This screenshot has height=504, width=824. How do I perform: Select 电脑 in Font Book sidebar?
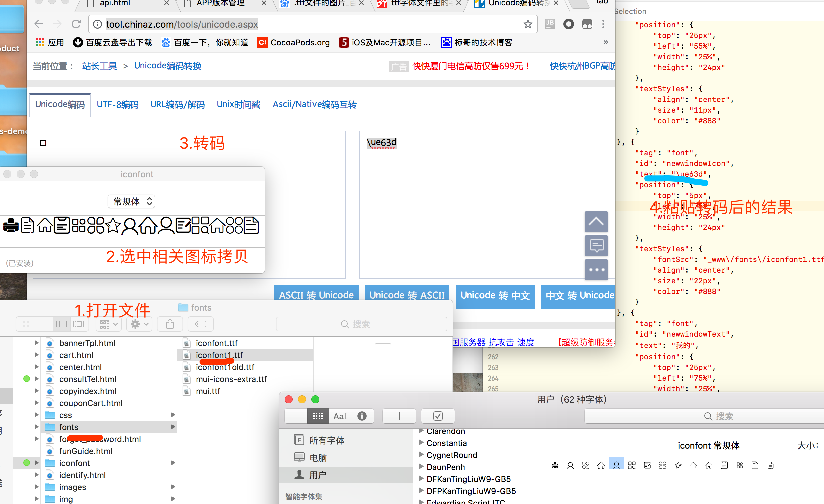coord(346,458)
